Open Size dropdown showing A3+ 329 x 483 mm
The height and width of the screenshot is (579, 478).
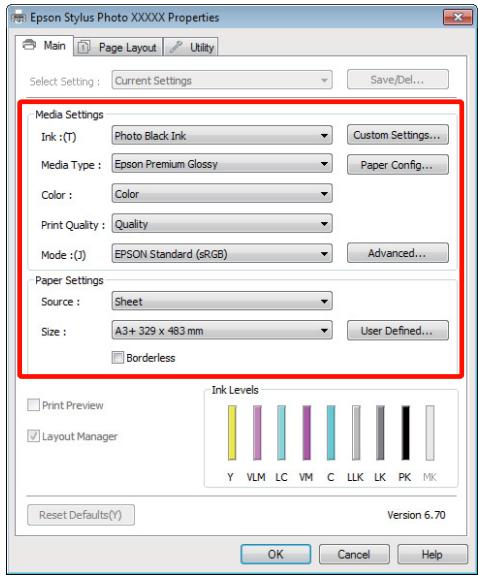point(222,330)
